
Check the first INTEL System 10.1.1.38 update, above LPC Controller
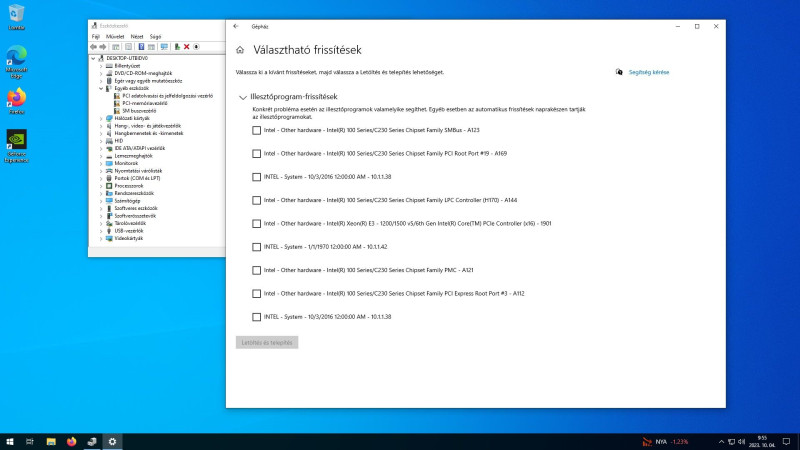[x=257, y=177]
